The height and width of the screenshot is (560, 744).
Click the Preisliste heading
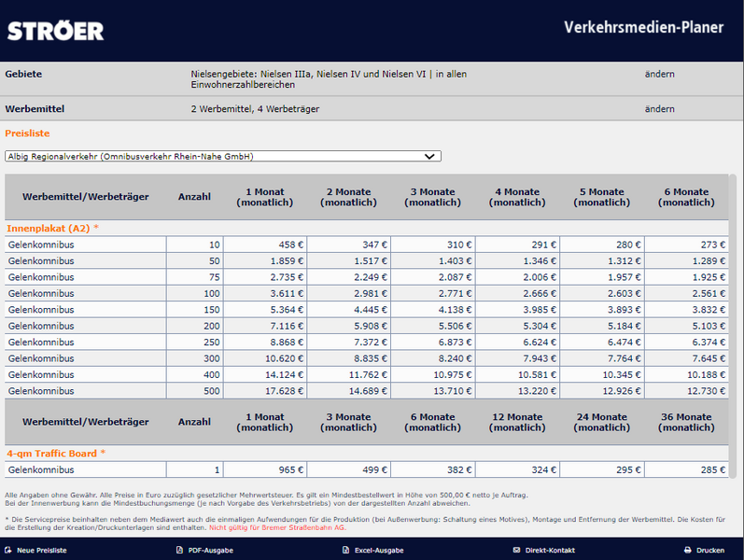click(x=27, y=133)
